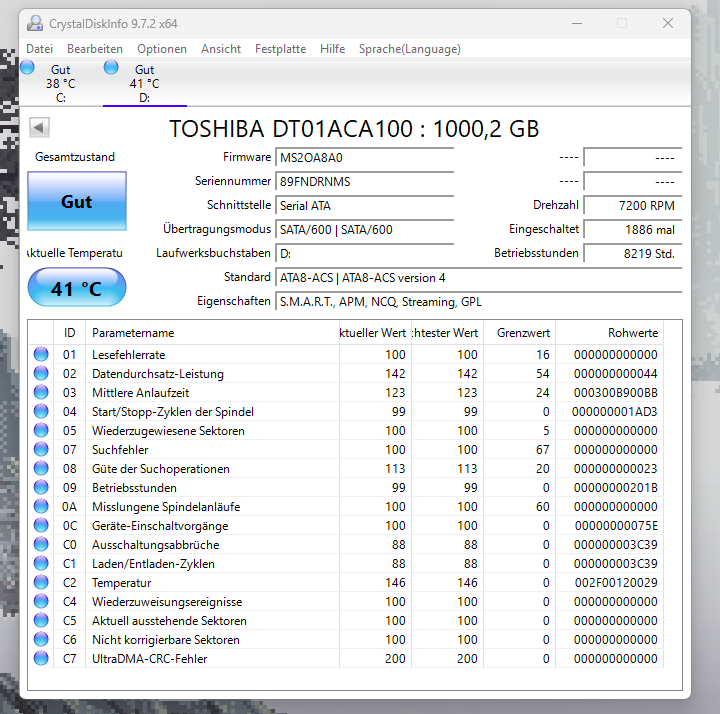The width and height of the screenshot is (720, 714).
Task: Minimize the CrystalDiskInfo window
Action: (x=577, y=23)
